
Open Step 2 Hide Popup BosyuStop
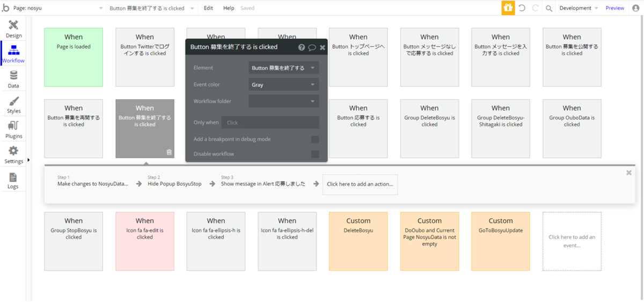174,181
